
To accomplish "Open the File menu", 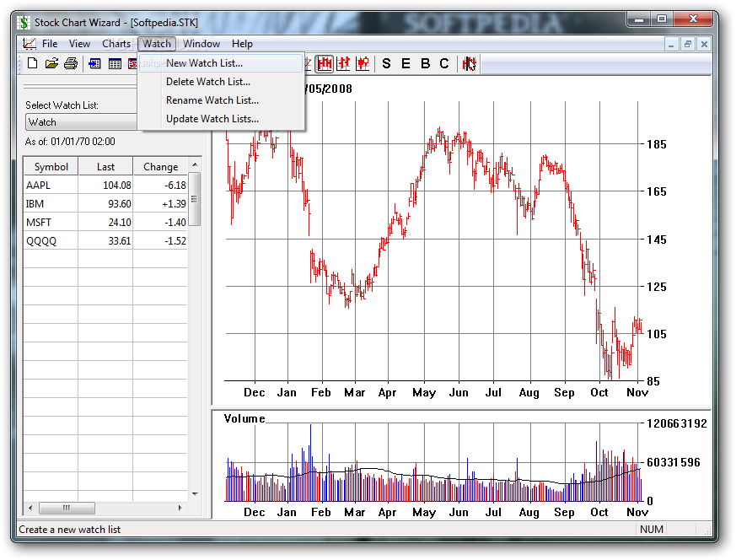I will pos(50,44).
